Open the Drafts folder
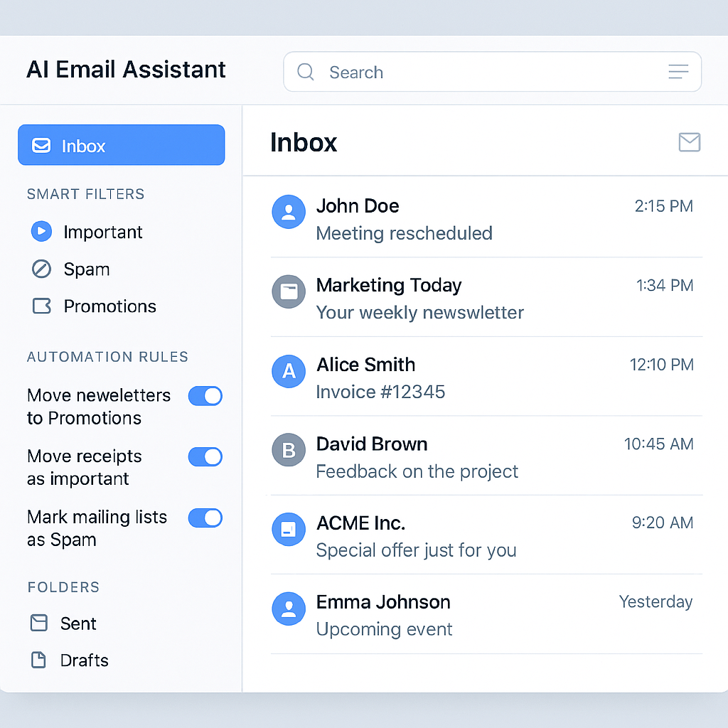Image resolution: width=728 pixels, height=728 pixels. [x=70, y=660]
